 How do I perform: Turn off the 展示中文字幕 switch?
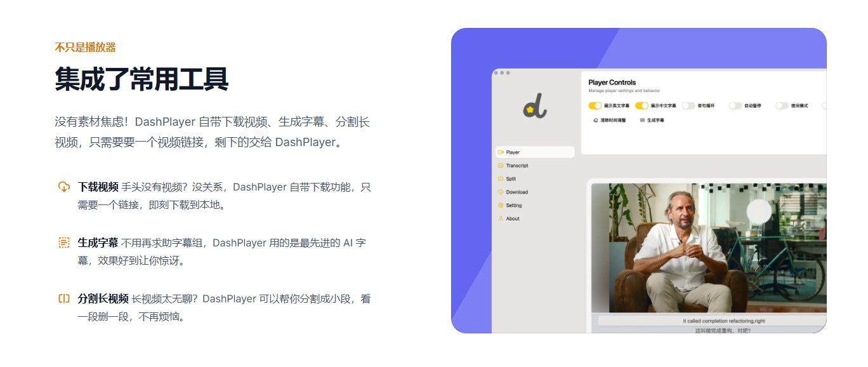click(641, 106)
